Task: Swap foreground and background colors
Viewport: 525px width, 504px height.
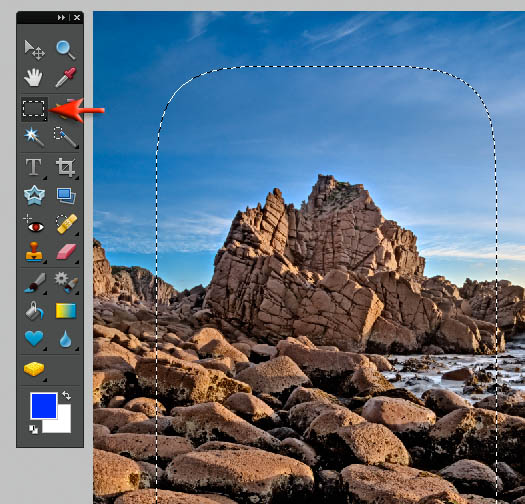Action: (66, 395)
